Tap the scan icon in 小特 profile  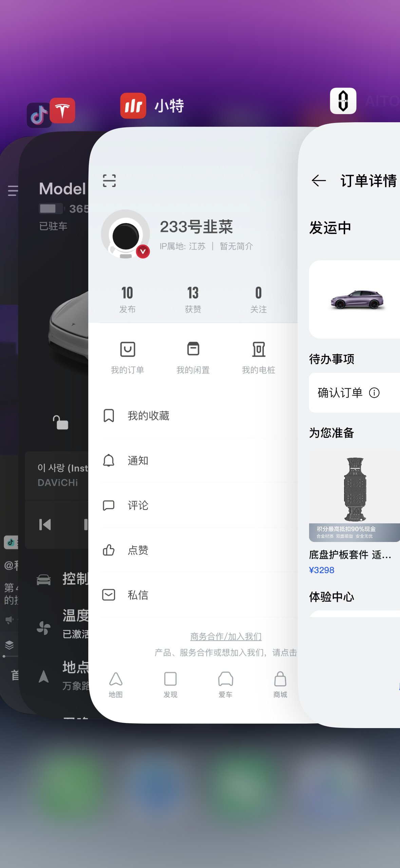click(x=109, y=181)
